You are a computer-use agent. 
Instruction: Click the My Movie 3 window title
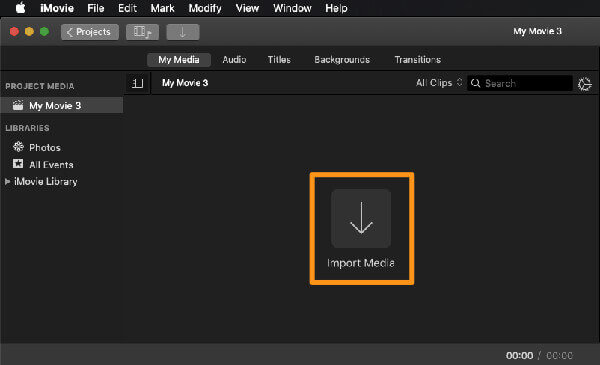(537, 31)
